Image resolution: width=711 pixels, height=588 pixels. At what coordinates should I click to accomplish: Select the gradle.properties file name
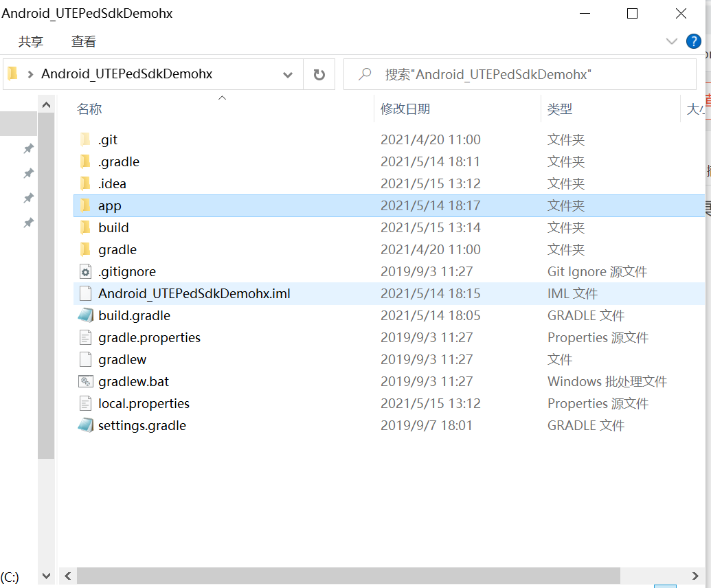[x=149, y=338]
